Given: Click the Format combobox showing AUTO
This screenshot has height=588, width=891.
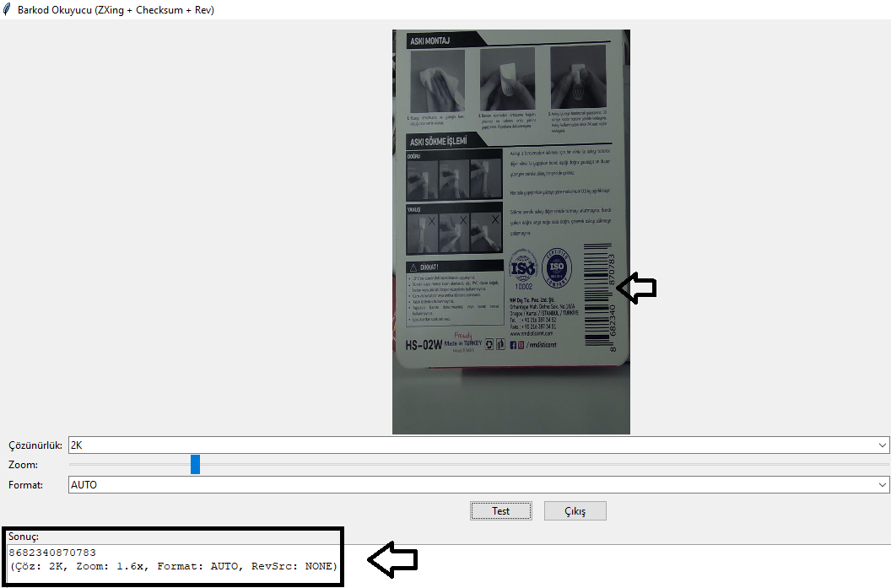Looking at the screenshot, I should (x=472, y=485).
